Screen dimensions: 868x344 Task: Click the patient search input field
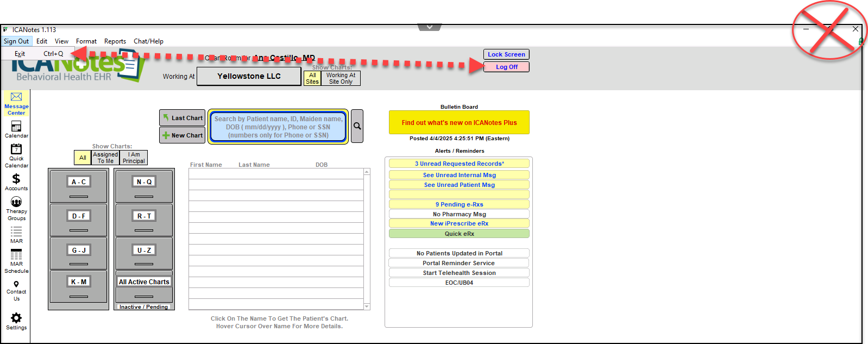278,127
